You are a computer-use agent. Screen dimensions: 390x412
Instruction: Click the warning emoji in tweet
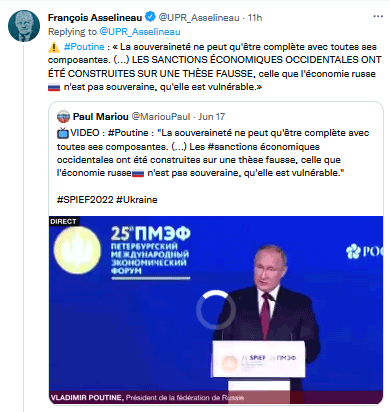tap(54, 47)
